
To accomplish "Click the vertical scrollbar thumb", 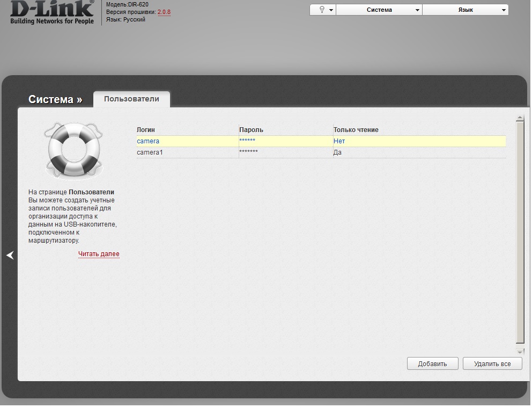I will pyautogui.click(x=520, y=232).
